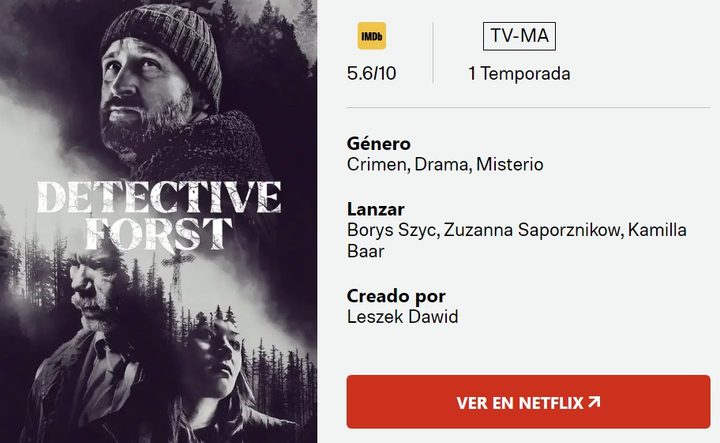Click the external-link arrow on Netflix button

tap(594, 402)
